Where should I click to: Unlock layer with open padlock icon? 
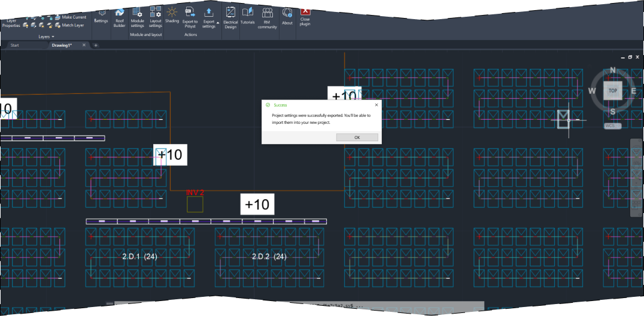coord(50,26)
